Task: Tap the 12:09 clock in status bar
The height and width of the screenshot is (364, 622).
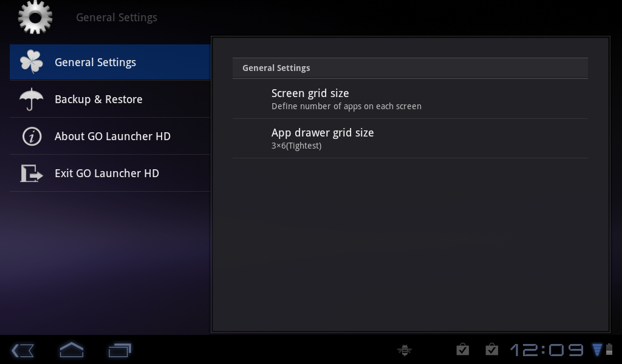Action: pyautogui.click(x=547, y=349)
